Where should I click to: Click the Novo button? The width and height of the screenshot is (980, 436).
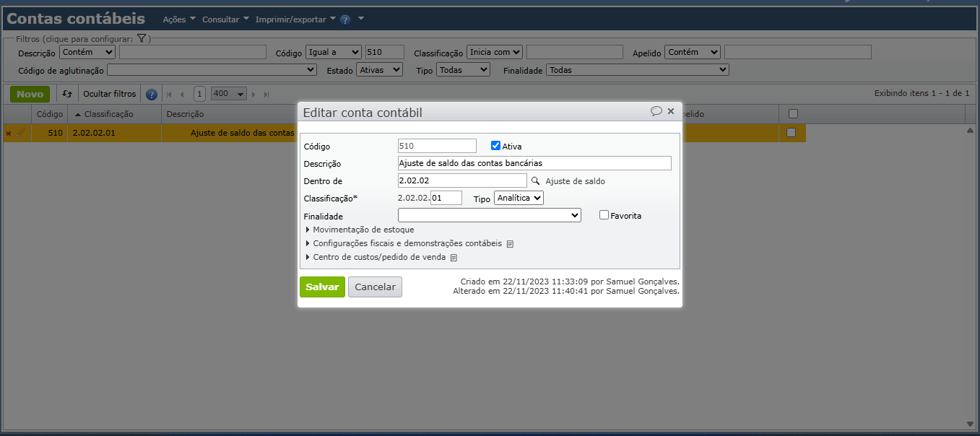coord(30,94)
